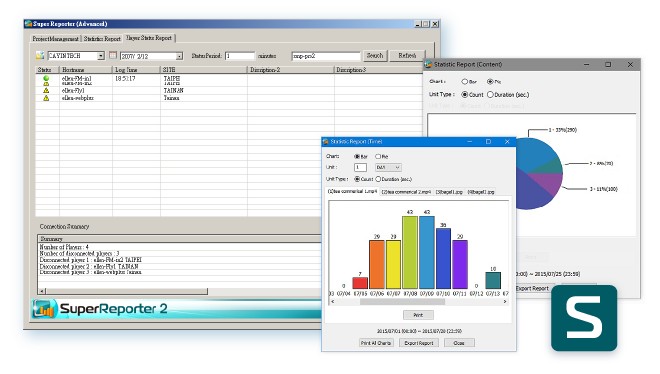
Task: Click the calendar icon beside the date field
Action: click(x=113, y=55)
